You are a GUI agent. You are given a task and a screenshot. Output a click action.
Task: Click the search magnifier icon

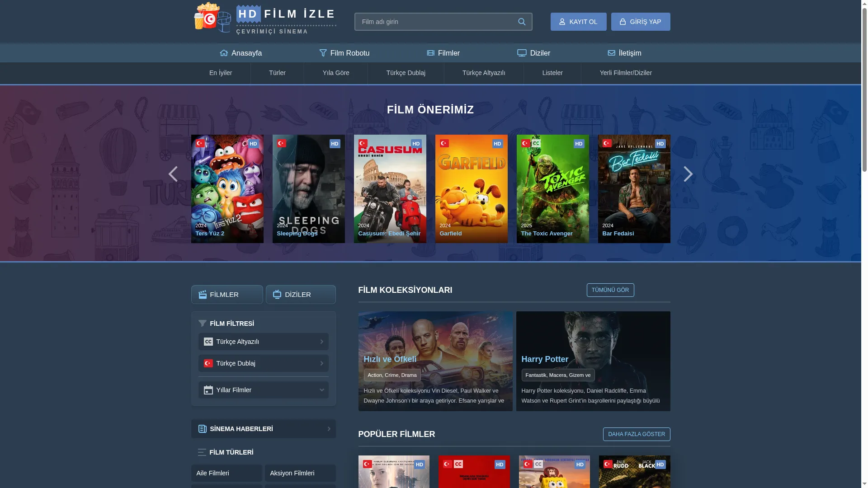point(522,22)
